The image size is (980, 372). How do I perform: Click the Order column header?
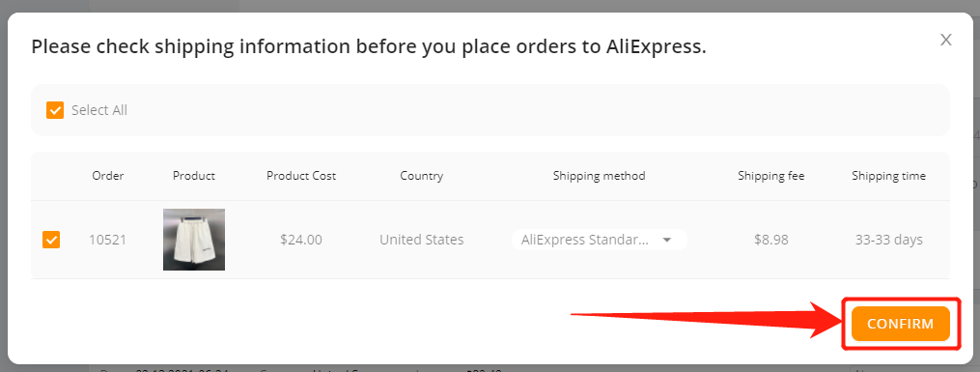[108, 176]
